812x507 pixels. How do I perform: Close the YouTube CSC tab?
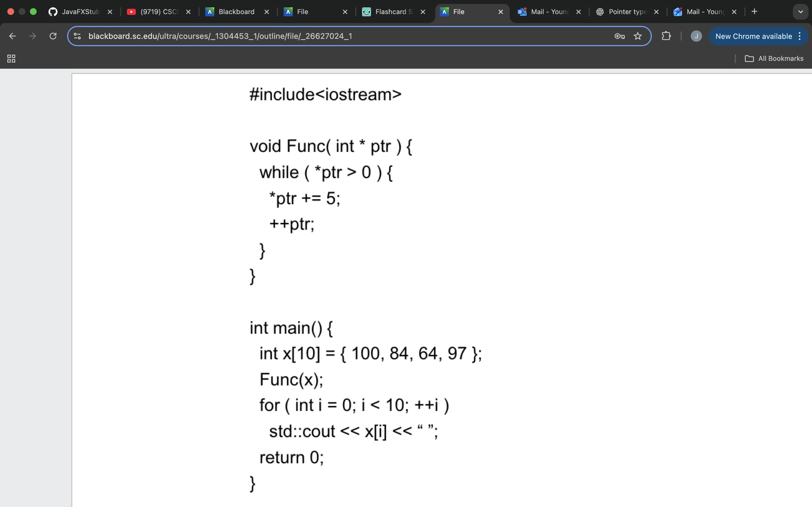[188, 12]
